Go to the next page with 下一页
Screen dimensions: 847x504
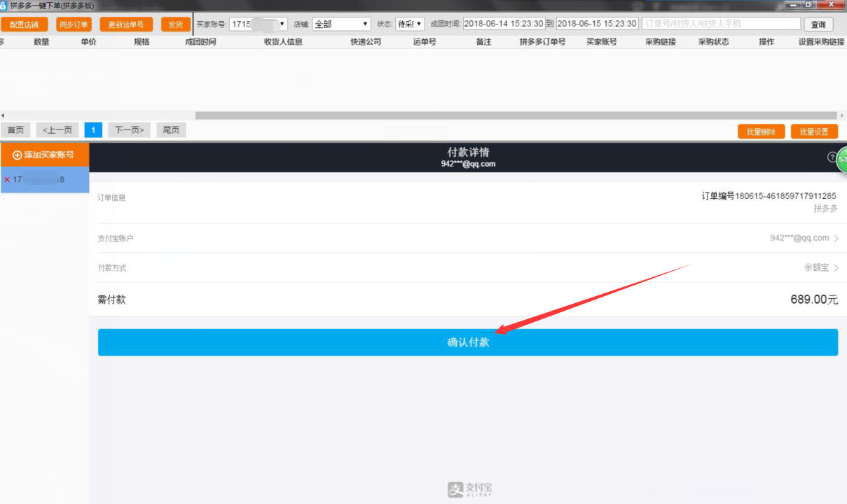pyautogui.click(x=130, y=130)
